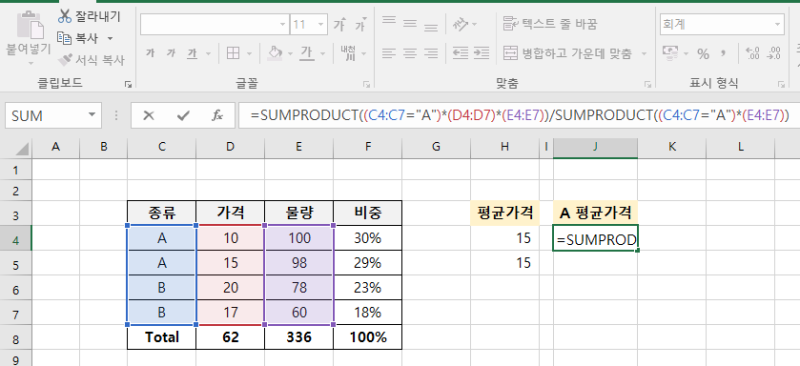Click the Cut (잘라내기) scissors icon

coord(64,16)
